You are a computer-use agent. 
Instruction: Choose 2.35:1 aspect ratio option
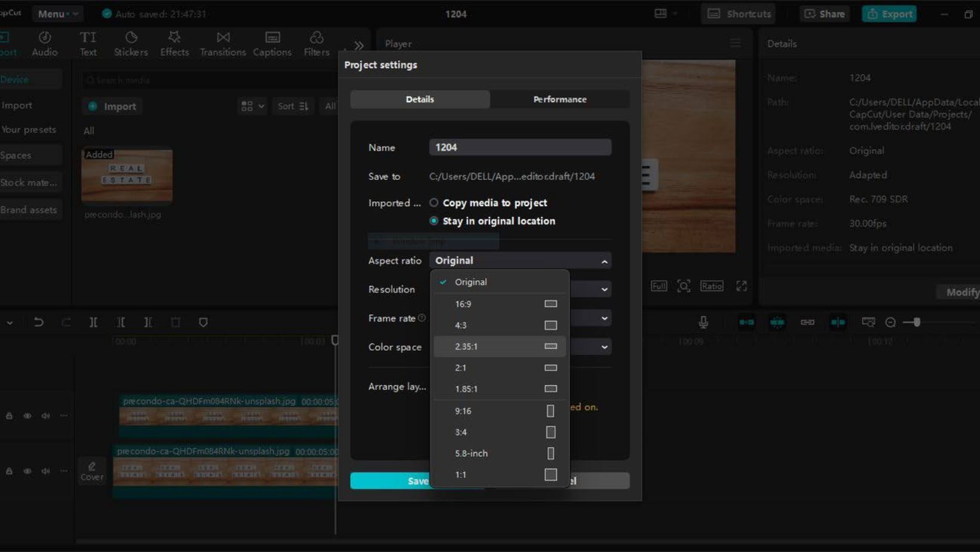point(500,346)
